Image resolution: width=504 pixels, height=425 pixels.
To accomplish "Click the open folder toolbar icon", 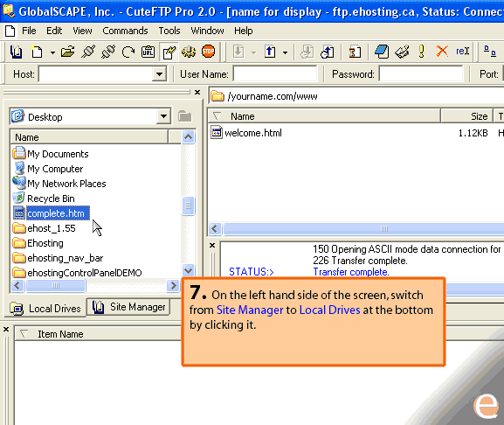I will click(68, 52).
